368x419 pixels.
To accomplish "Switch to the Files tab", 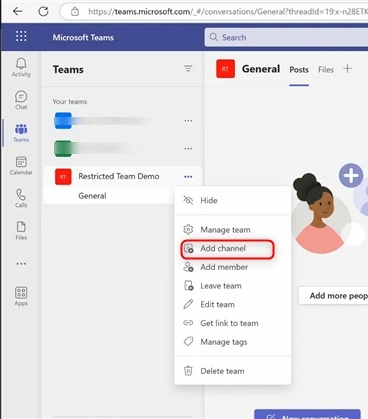I will point(326,70).
